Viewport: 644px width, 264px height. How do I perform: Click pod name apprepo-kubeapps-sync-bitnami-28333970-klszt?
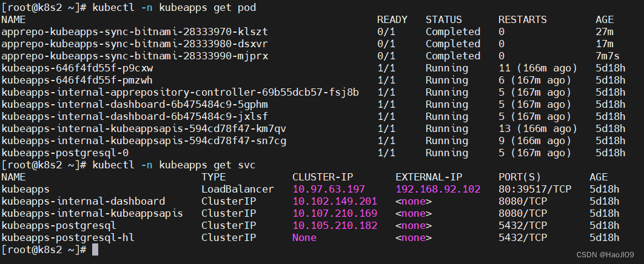click(x=135, y=31)
